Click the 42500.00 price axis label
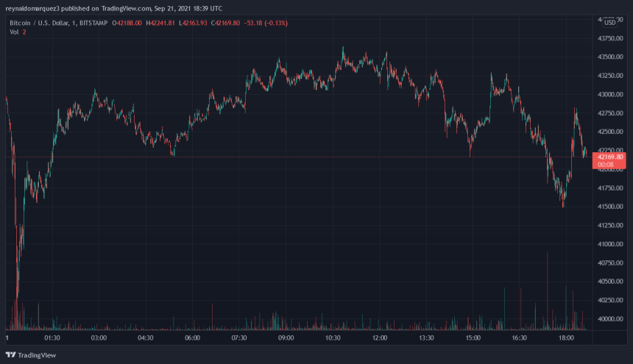This screenshot has width=633, height=364. 610,132
